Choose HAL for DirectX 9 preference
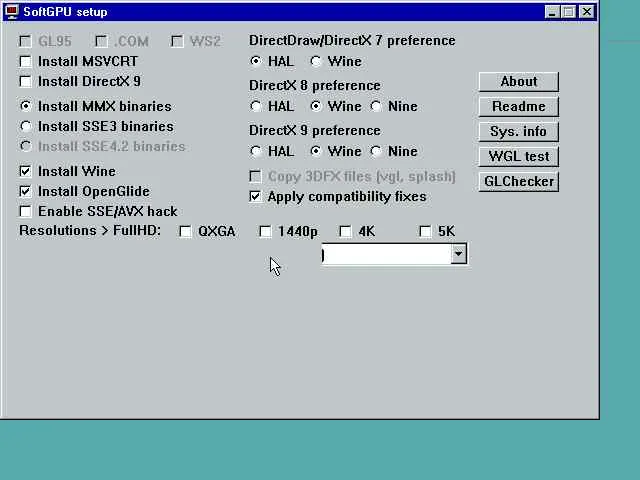 tap(256, 151)
